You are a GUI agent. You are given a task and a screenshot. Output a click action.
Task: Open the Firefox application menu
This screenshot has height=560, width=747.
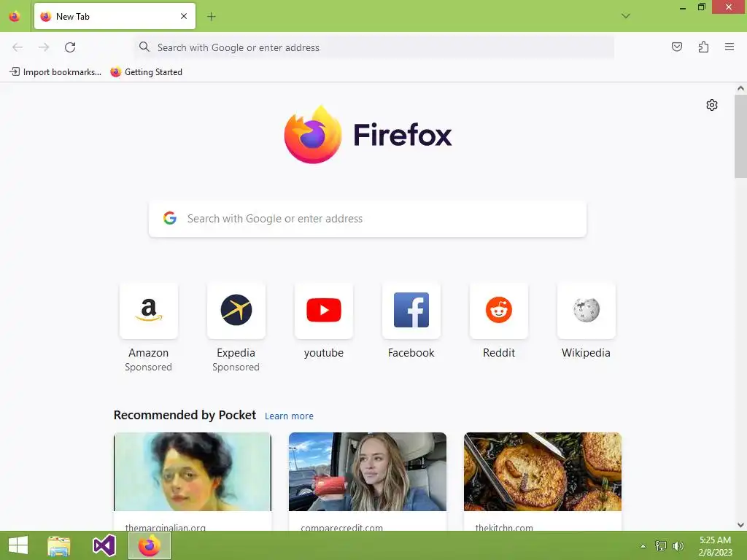(729, 47)
